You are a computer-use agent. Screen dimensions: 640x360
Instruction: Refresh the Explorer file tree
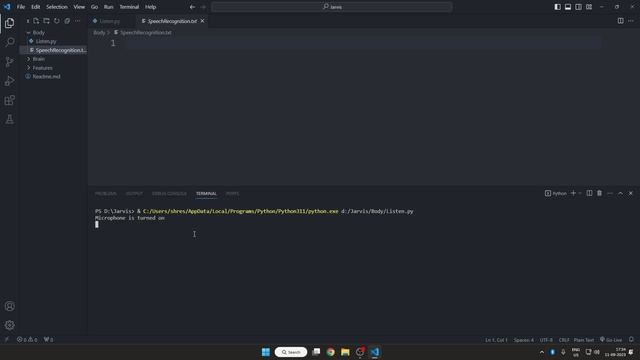[x=57, y=21]
